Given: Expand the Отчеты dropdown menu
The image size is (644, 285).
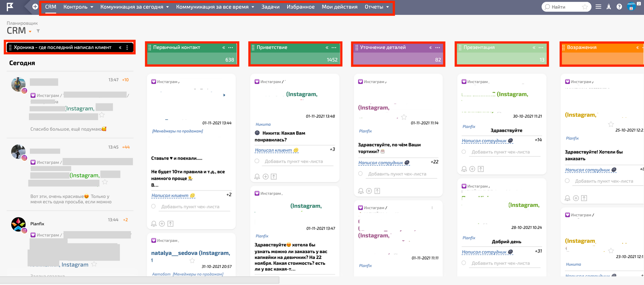Looking at the screenshot, I should (377, 7).
